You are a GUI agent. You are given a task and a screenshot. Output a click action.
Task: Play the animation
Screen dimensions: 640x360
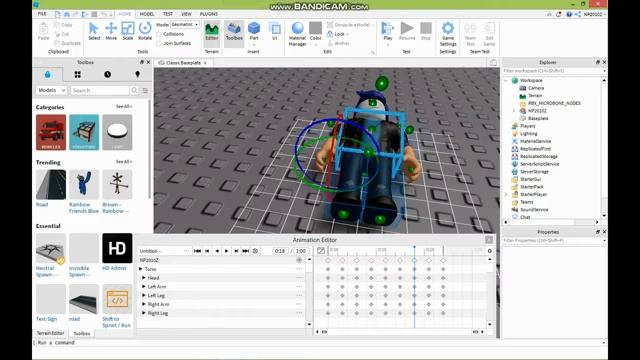[227, 251]
